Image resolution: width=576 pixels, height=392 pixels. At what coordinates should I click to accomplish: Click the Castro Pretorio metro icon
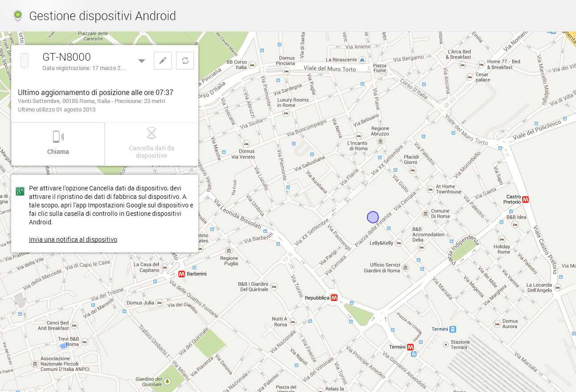click(x=526, y=200)
